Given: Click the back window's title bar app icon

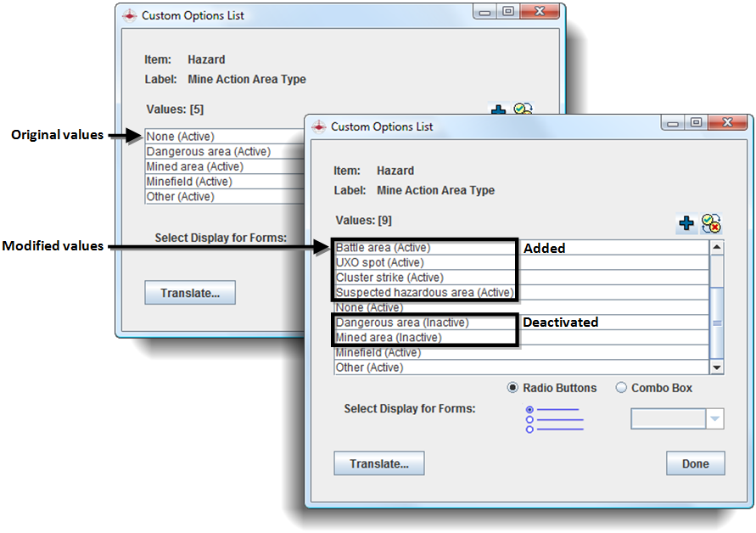Looking at the screenshot, I should point(130,15).
